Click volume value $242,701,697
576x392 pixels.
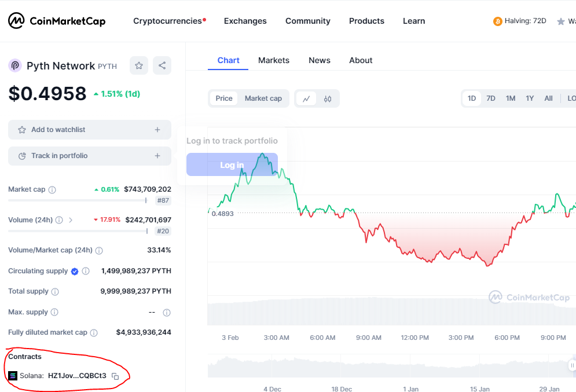tap(148, 220)
